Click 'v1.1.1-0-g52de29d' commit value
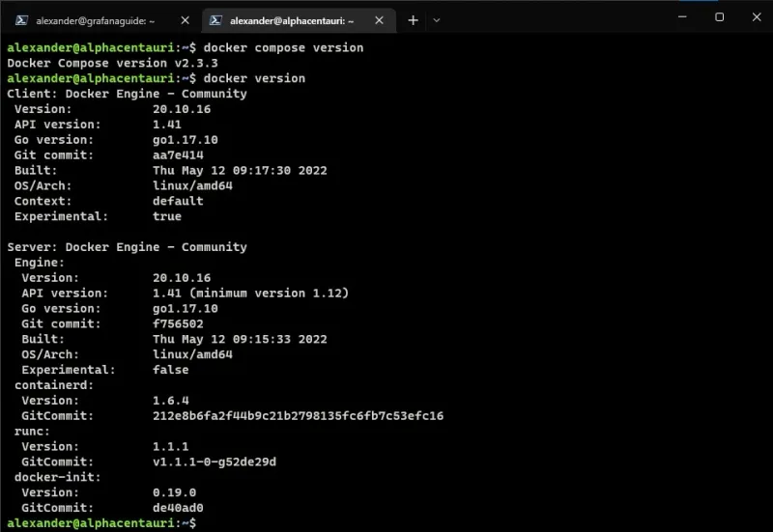This screenshot has height=532, width=773. 215,462
